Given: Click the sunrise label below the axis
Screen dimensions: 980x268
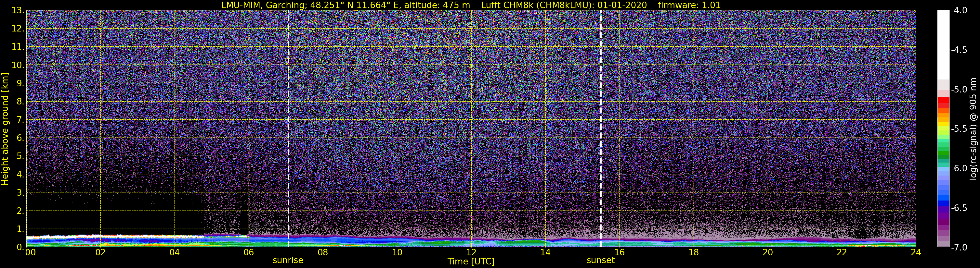Looking at the screenshot, I should (x=288, y=261).
